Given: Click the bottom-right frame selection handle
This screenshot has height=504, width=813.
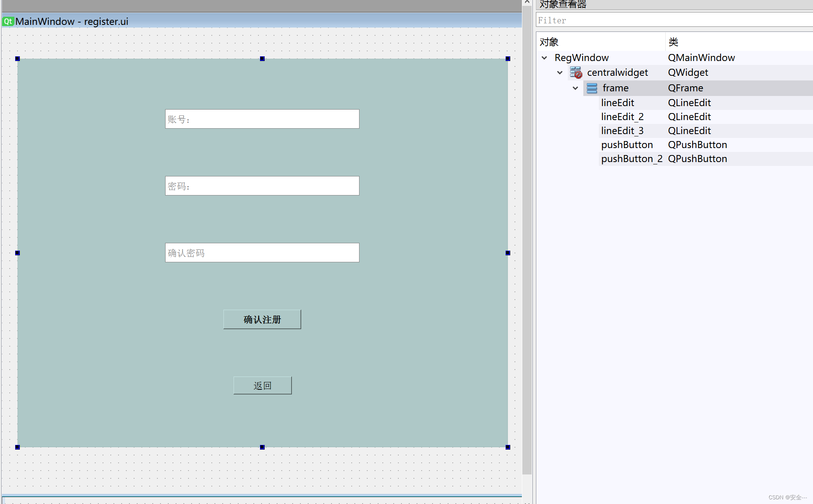Looking at the screenshot, I should point(508,447).
